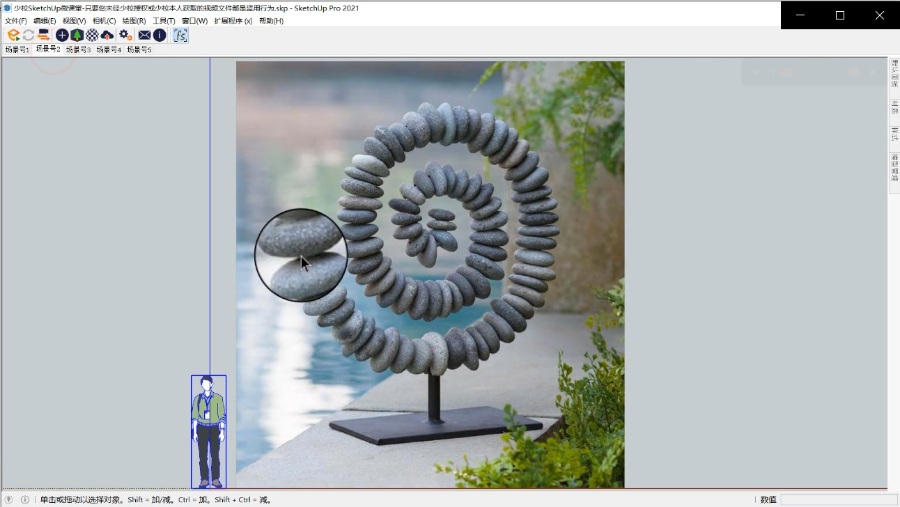Viewport: 900px width, 507px height.
Task: Click the orange stacked layers toolbar icon
Action: click(x=43, y=36)
